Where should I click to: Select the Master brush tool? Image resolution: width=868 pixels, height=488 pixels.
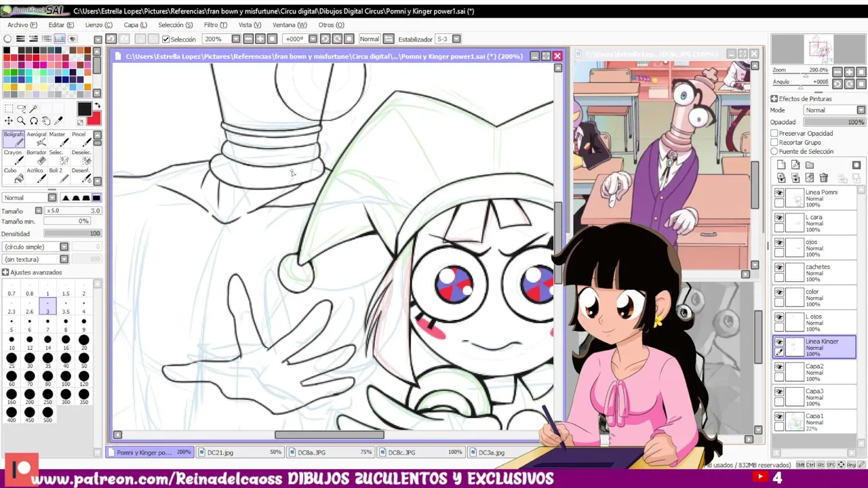59,138
